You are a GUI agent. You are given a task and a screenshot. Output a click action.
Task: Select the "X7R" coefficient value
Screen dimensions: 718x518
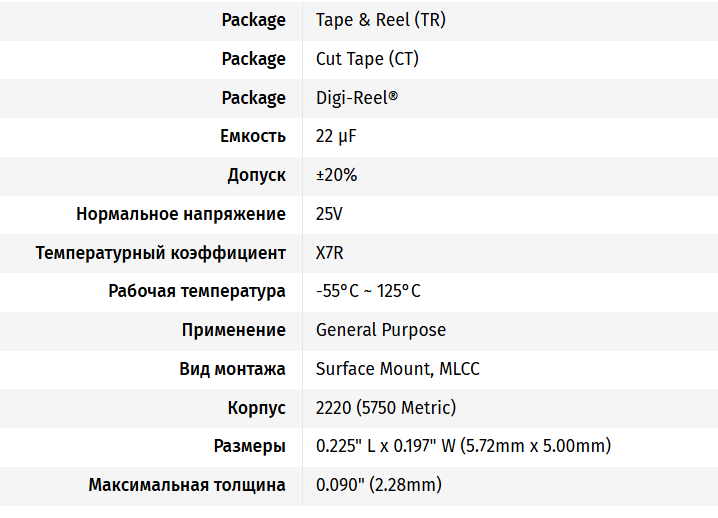point(330,253)
